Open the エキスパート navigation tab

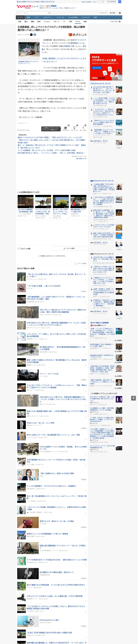(x=48, y=17)
